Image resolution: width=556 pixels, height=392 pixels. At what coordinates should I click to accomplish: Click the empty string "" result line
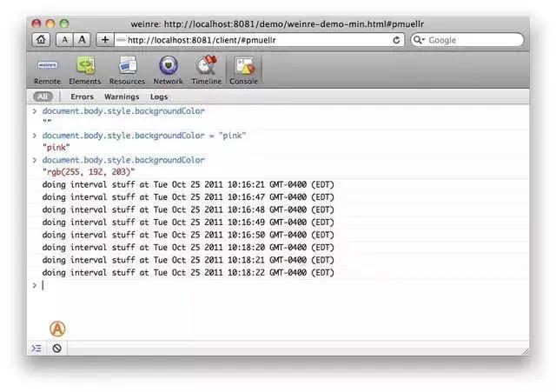[47, 122]
